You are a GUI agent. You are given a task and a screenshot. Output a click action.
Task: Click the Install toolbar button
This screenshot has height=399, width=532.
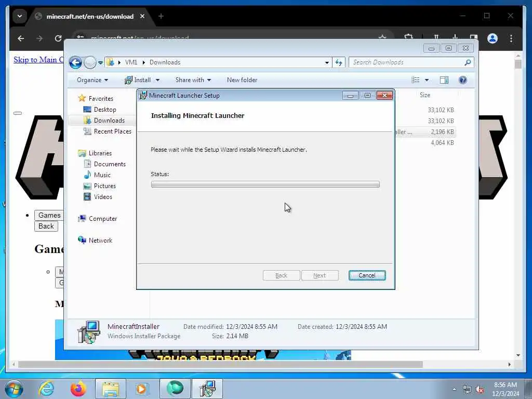point(138,80)
